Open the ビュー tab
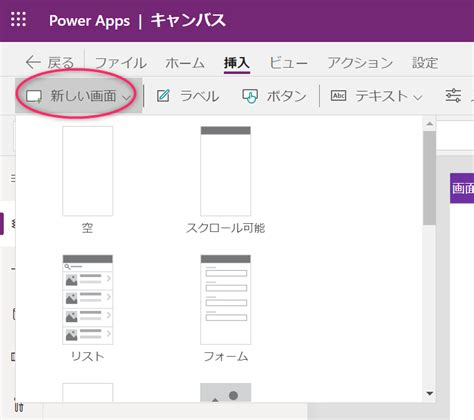The image size is (474, 420). point(288,63)
